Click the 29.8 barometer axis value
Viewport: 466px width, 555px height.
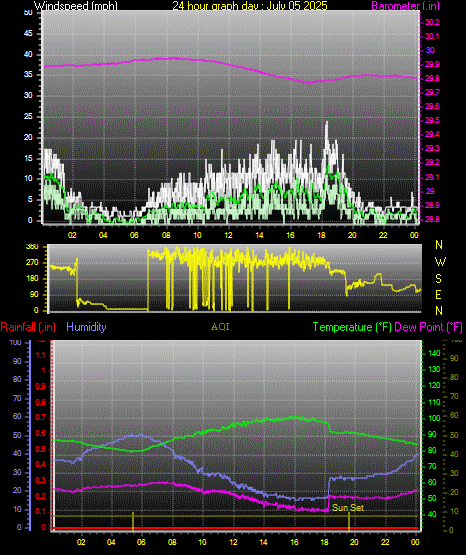(432, 78)
